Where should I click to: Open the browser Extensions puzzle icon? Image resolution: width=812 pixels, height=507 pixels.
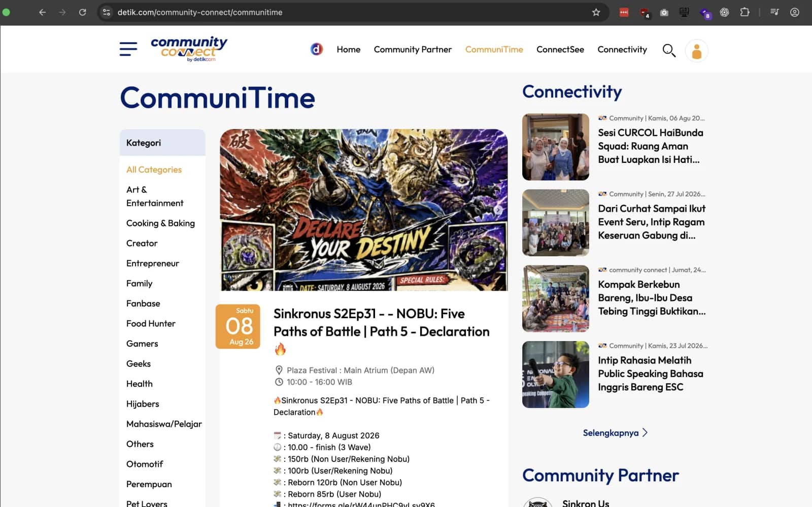coord(745,12)
